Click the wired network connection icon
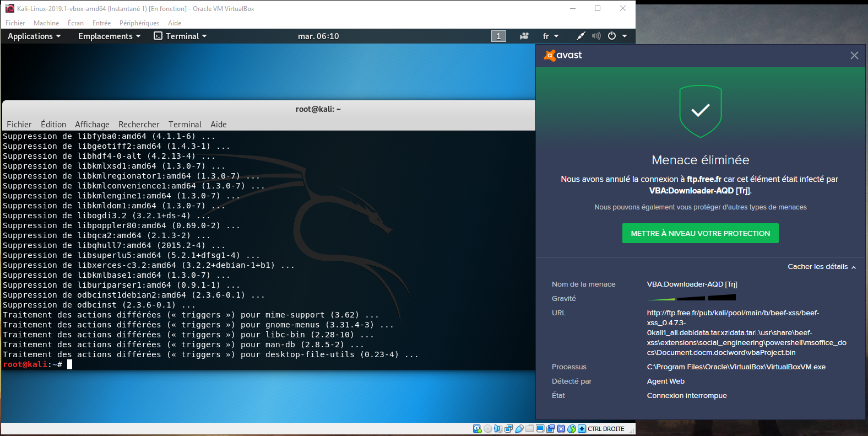Screen dimensions: 868x436 (581, 36)
